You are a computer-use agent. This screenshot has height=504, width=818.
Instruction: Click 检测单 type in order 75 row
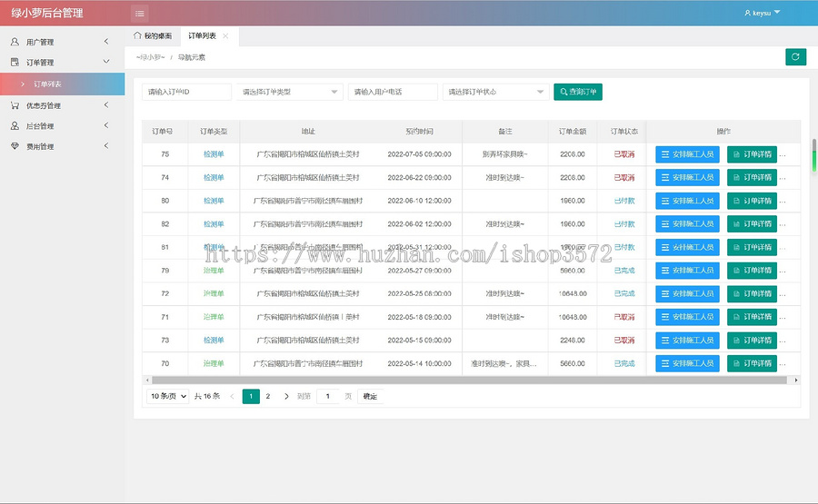click(214, 154)
